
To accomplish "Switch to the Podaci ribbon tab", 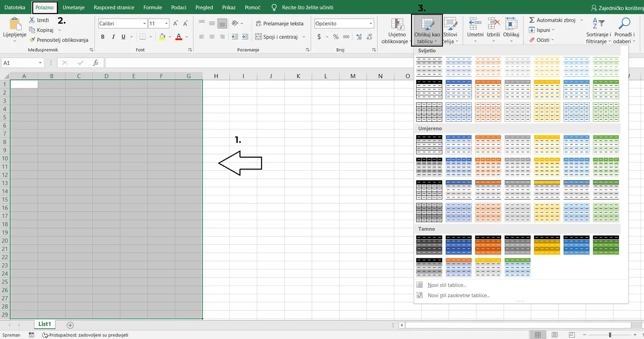I will (x=178, y=8).
